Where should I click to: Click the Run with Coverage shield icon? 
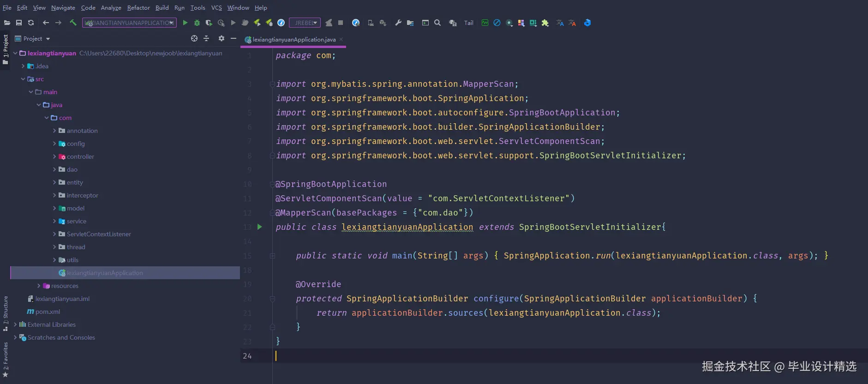tap(209, 23)
